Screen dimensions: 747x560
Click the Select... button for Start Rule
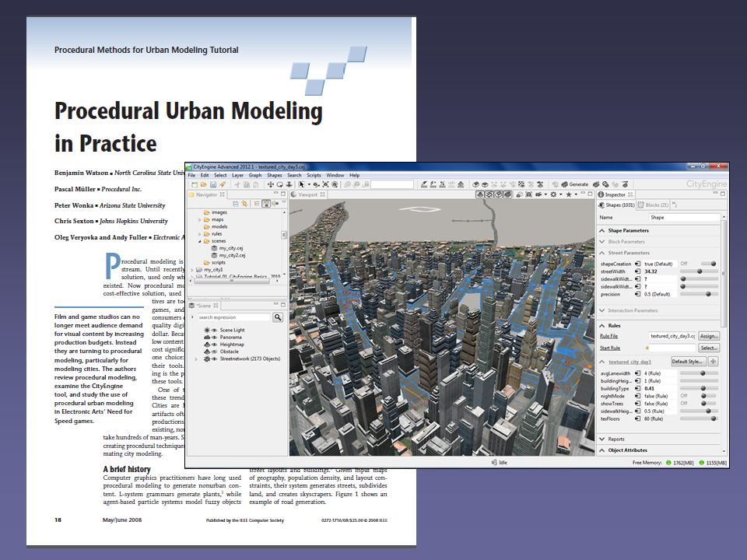pos(709,348)
